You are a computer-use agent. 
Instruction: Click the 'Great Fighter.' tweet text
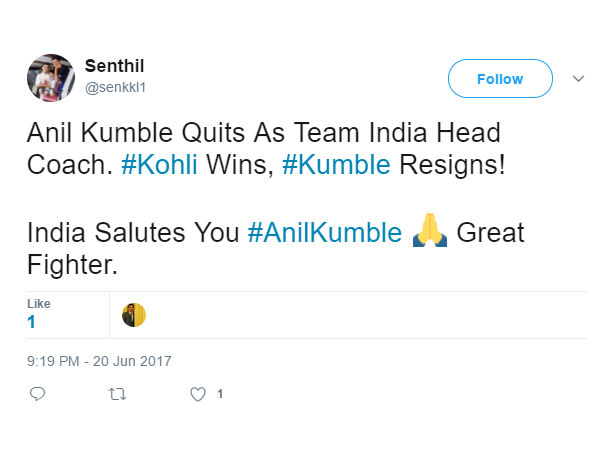(490, 234)
